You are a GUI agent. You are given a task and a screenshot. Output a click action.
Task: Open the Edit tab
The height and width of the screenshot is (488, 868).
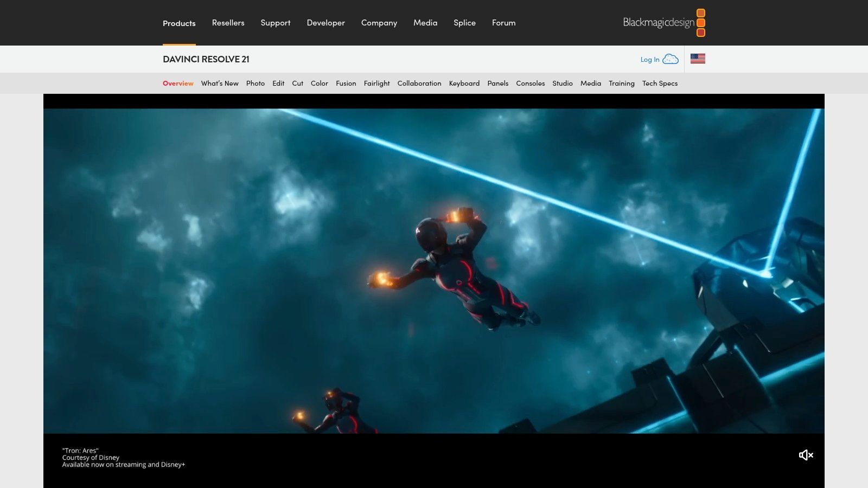278,84
